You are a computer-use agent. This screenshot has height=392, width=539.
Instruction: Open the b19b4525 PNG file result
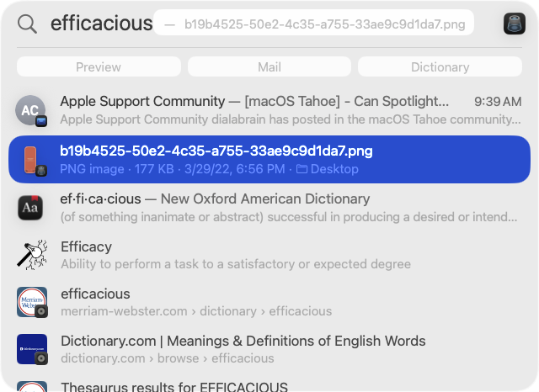tap(269, 160)
